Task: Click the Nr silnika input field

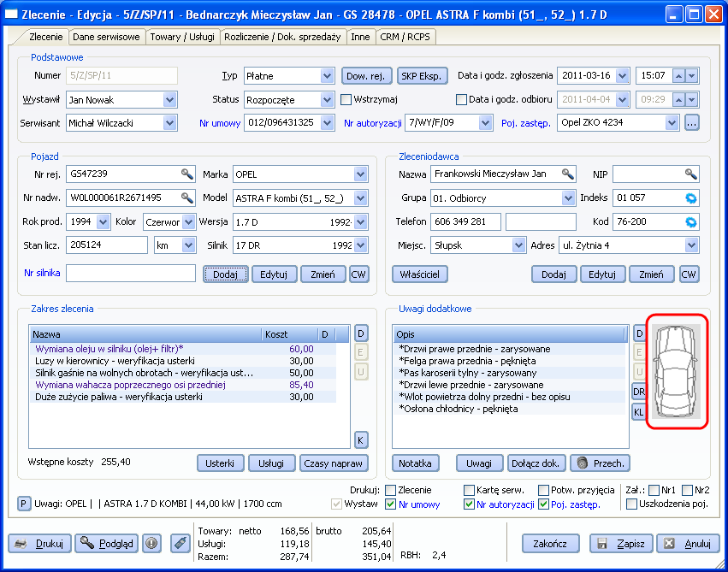Action: click(131, 274)
